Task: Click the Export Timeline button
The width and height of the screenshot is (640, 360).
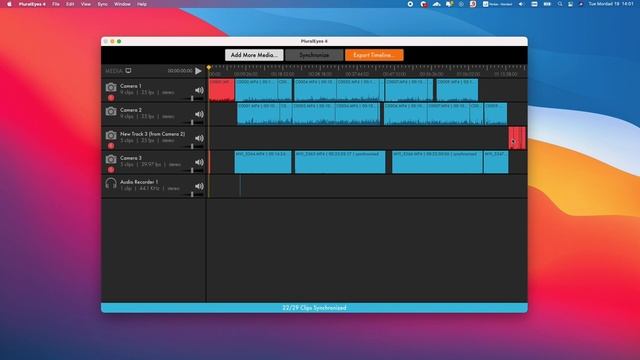Action: 374,55
